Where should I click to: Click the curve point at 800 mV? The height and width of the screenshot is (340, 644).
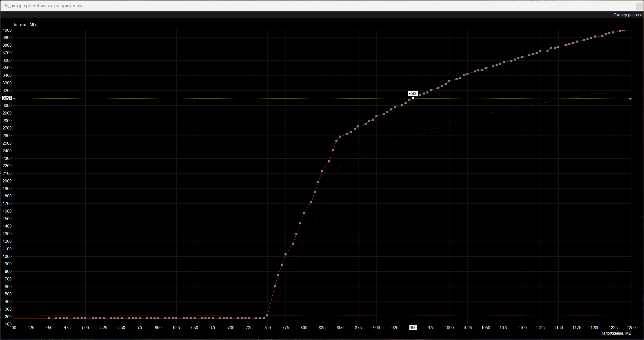click(304, 213)
